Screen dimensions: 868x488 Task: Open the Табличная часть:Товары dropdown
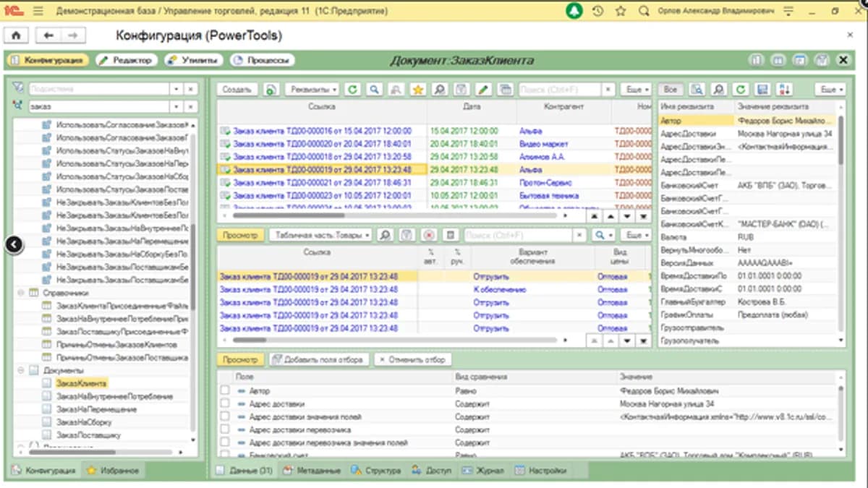(x=320, y=235)
